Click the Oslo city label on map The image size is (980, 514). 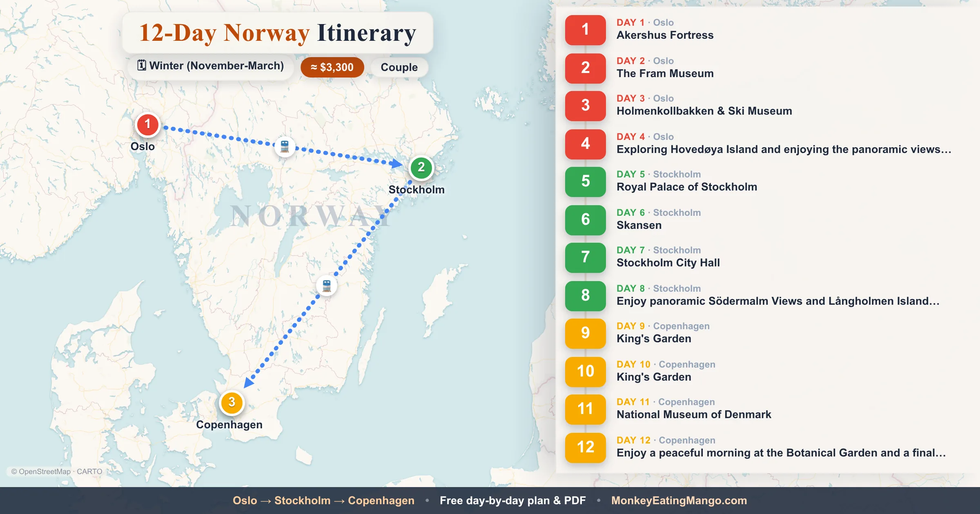click(143, 146)
